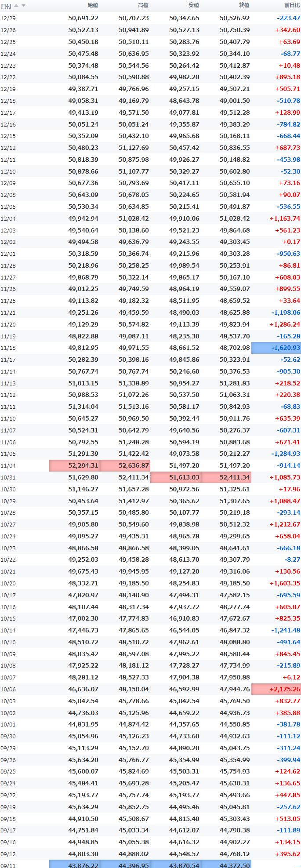Sort dates descending with down arrow

coord(23,6)
